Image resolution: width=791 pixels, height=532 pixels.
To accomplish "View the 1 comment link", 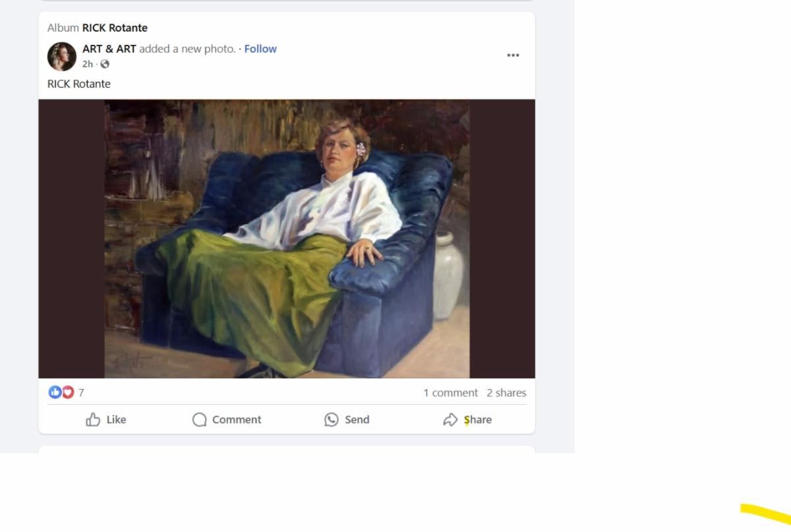I will pyautogui.click(x=450, y=393).
